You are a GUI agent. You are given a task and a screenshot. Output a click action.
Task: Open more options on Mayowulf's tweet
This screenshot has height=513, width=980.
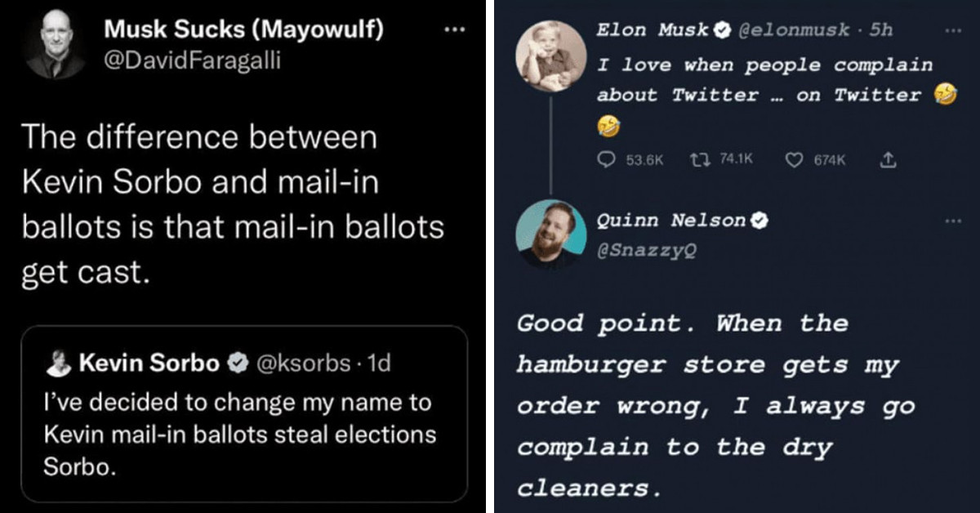(453, 29)
